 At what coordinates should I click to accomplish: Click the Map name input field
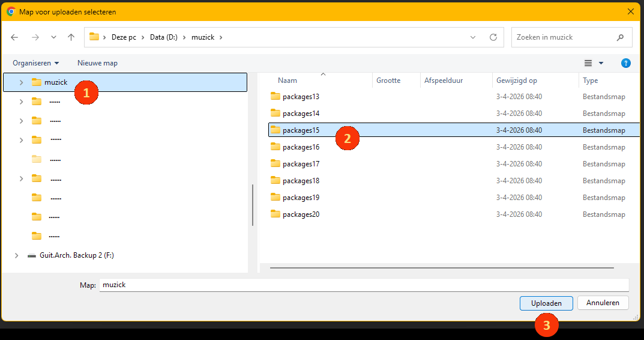363,285
